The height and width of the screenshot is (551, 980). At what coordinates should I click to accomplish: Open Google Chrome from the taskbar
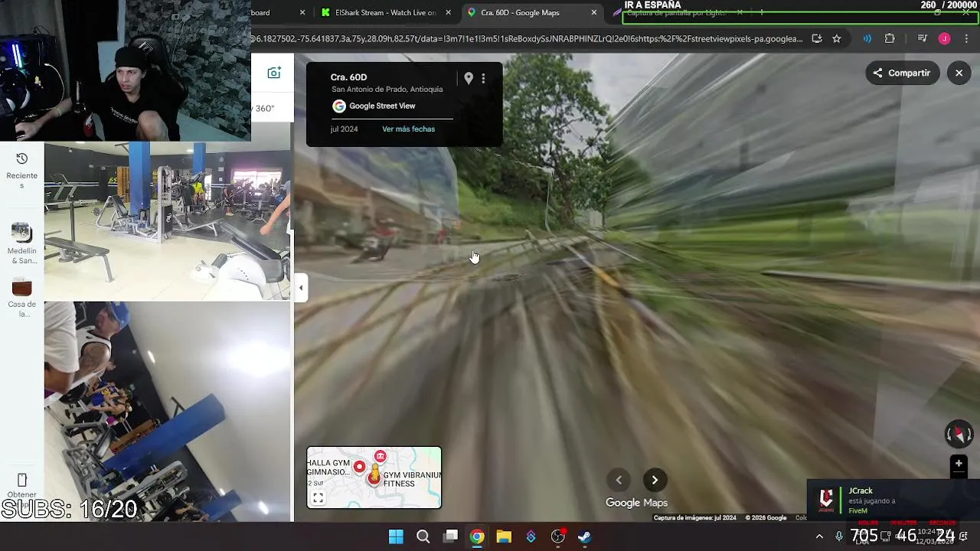pyautogui.click(x=477, y=536)
